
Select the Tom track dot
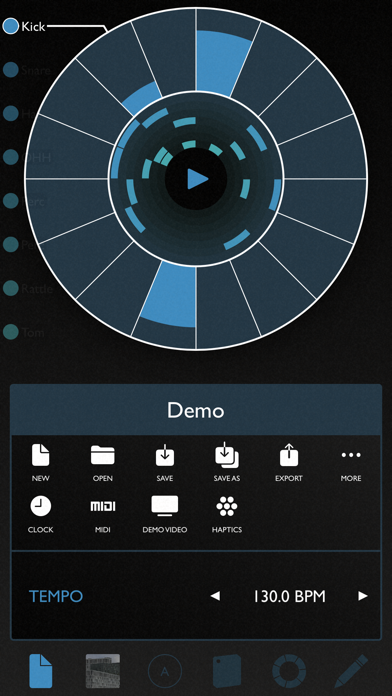(x=10, y=332)
